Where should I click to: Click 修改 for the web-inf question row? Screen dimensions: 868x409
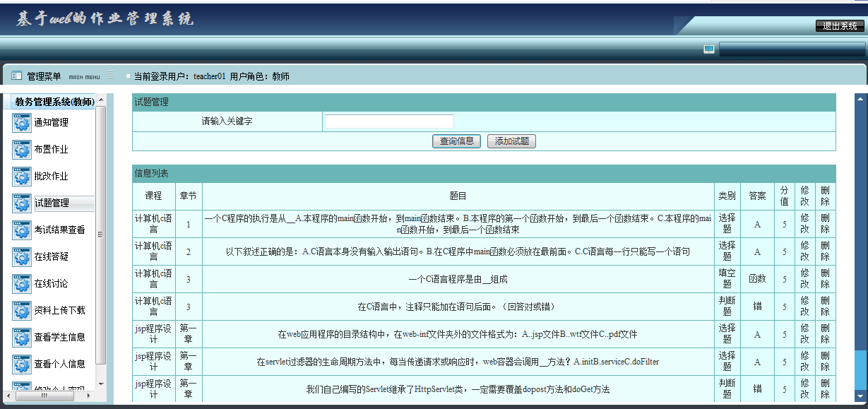pos(805,334)
